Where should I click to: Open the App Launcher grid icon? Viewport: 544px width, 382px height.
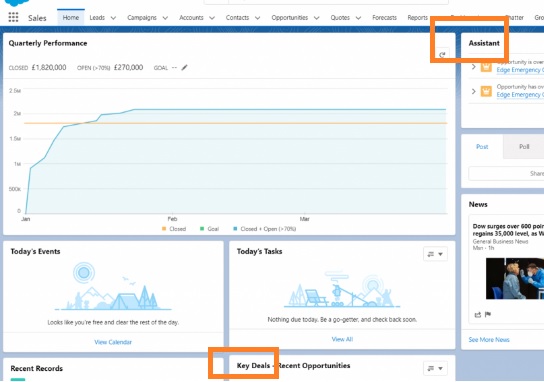[13, 17]
